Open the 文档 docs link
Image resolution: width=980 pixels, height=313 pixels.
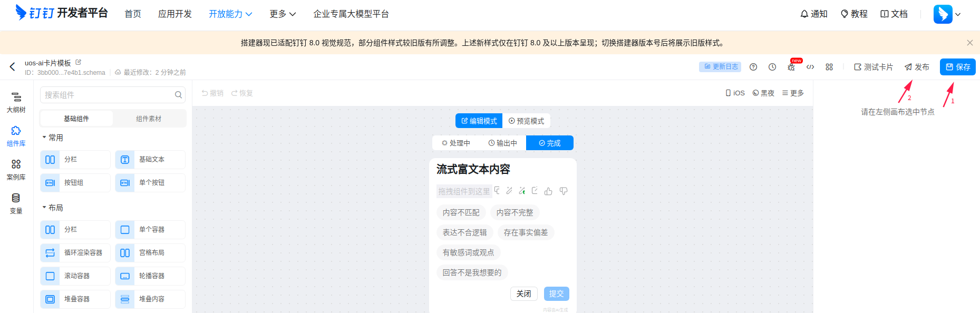[x=894, y=14]
